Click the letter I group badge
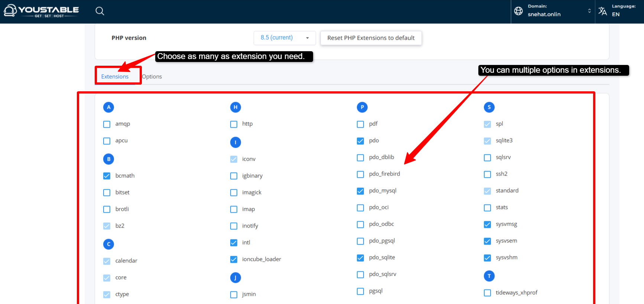This screenshot has height=304, width=644. [x=235, y=143]
